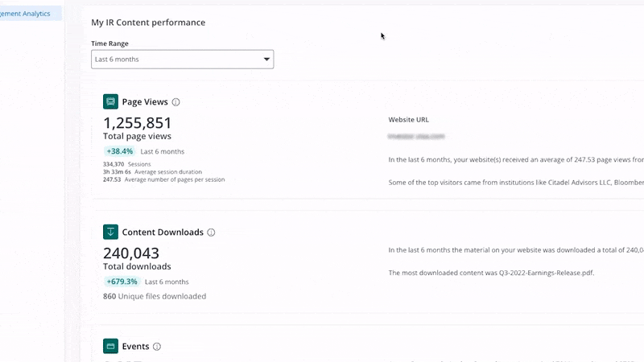Click the info icon beside Page Views

176,102
